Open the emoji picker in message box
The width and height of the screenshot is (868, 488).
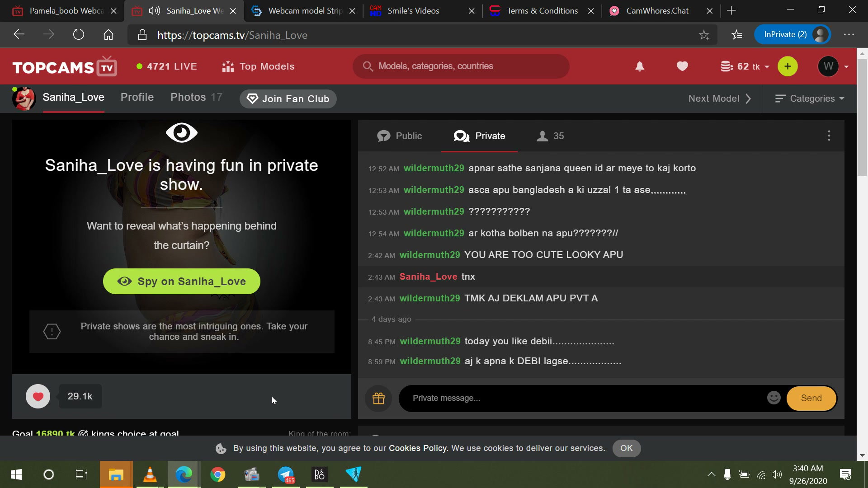point(774,398)
